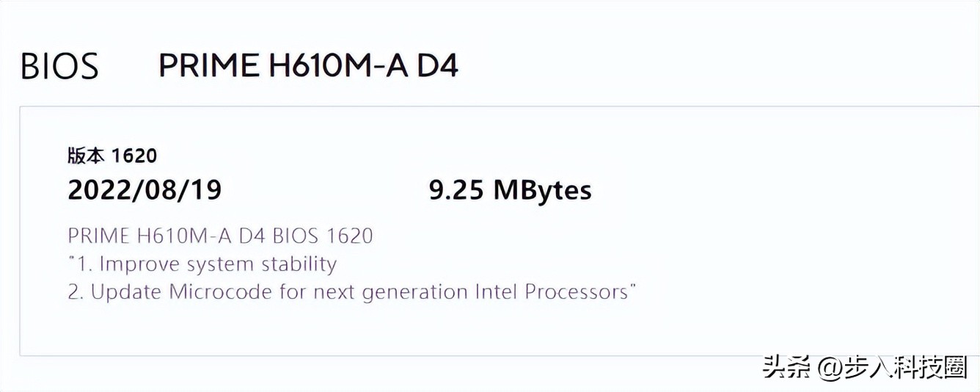
Task: Click the PRIME H610M-A D4 product title
Action: [x=308, y=67]
